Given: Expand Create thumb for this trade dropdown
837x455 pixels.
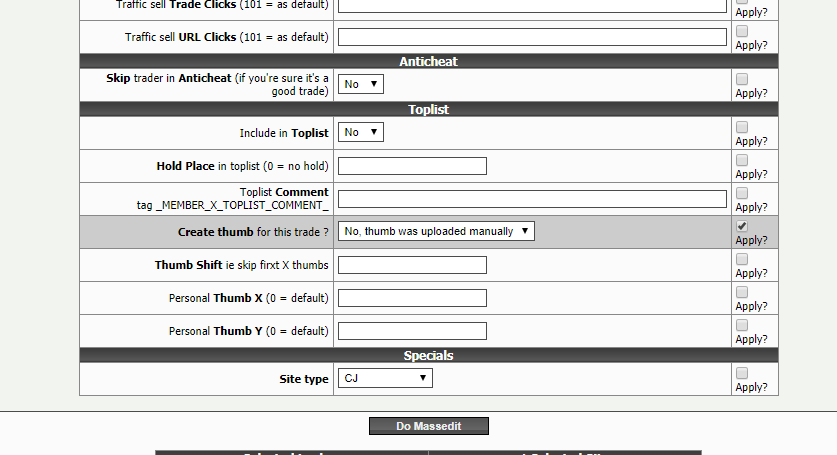Looking at the screenshot, I should point(436,231).
